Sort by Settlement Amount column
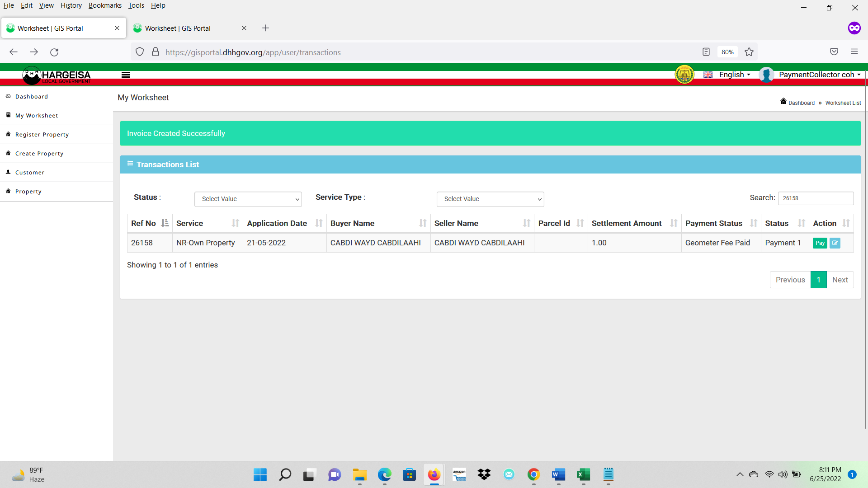Screen dimensions: 868x488 click(x=635, y=223)
